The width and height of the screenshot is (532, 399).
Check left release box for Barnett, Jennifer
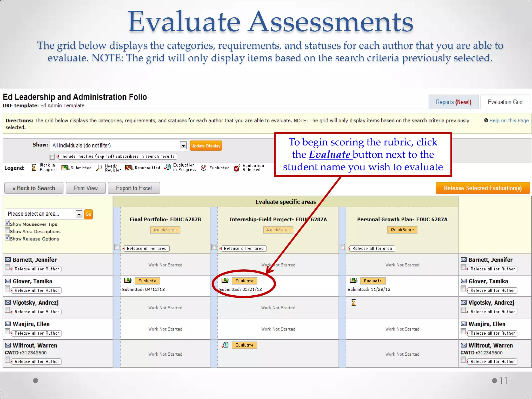pyautogui.click(x=8, y=267)
